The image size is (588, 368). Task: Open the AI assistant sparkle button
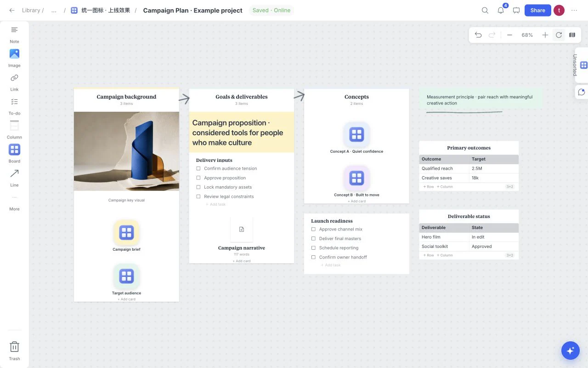[571, 351]
